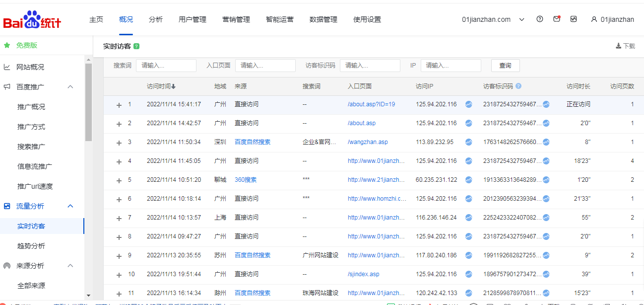Click the mini-program icon beside the inbox
The width and height of the screenshot is (644, 305).
pyautogui.click(x=574, y=19)
